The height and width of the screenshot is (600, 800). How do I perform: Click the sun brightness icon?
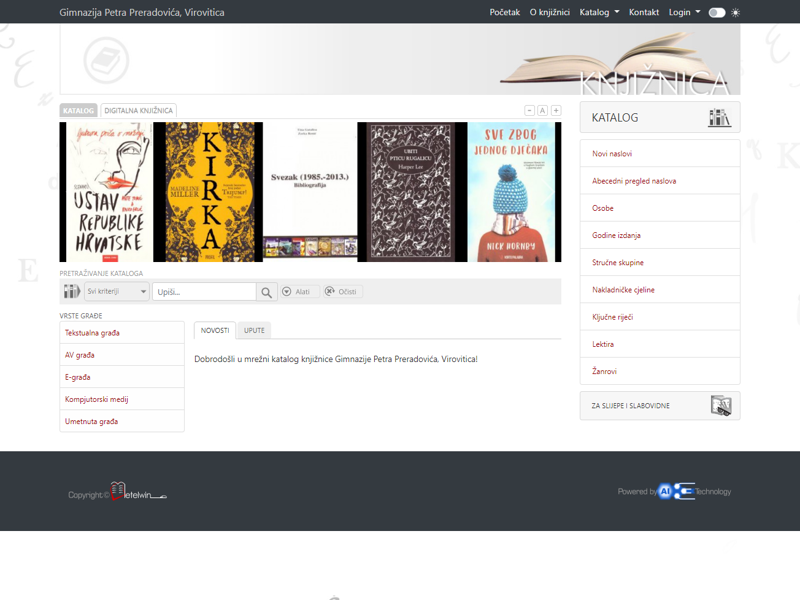click(x=735, y=12)
